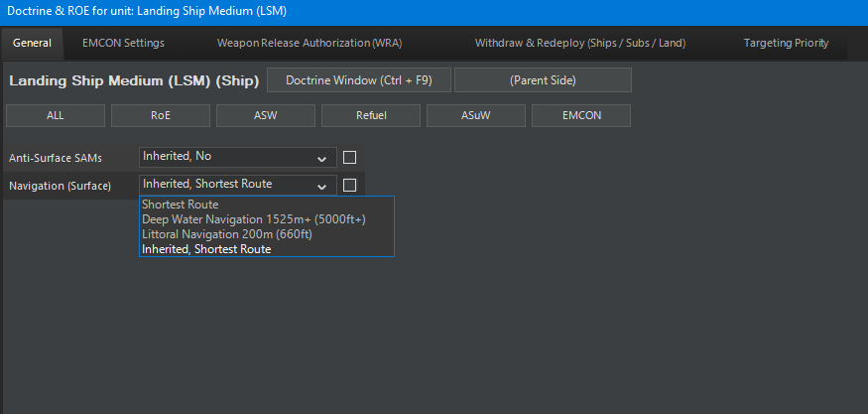Open Weapon Release Authorization (WRA) tab
Screen dimensions: 868x414
tap(310, 44)
